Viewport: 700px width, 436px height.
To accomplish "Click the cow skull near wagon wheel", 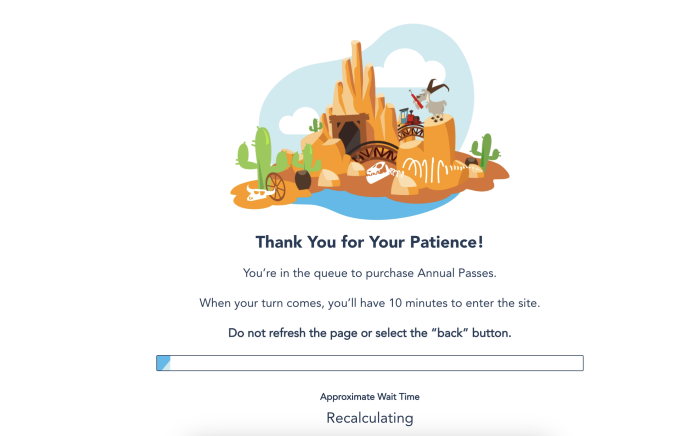I will (258, 193).
